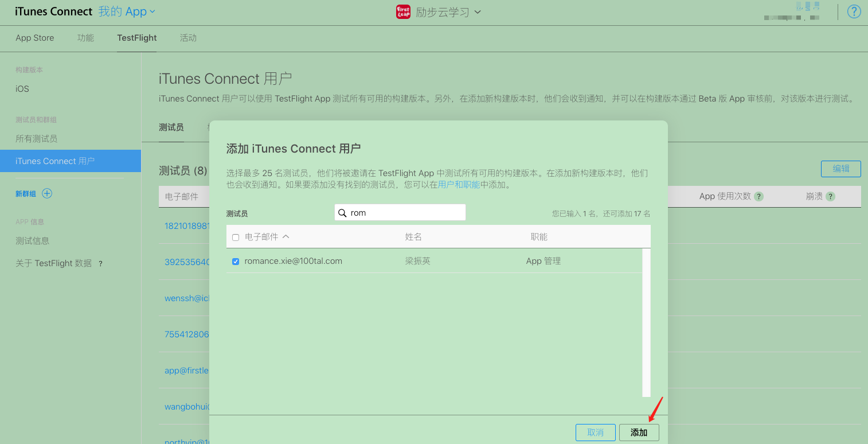Image resolution: width=868 pixels, height=444 pixels.
Task: Open the help question mark icon
Action: point(854,11)
